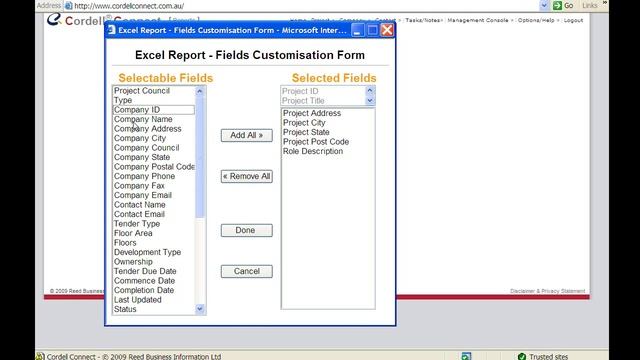Click the Cancel button
640x360 pixels.
click(x=247, y=271)
